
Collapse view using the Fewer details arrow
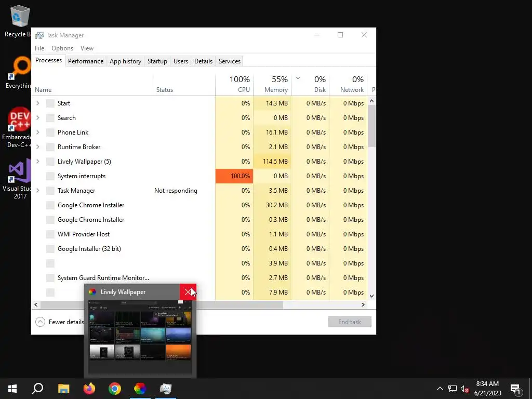tap(40, 322)
